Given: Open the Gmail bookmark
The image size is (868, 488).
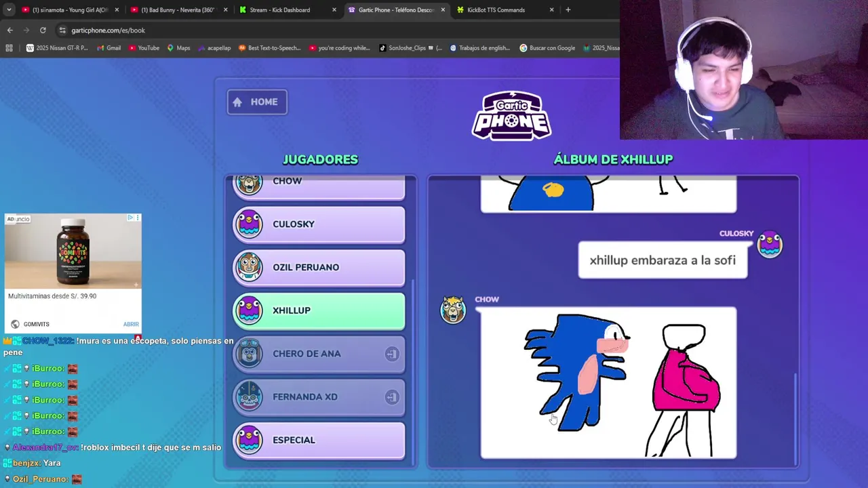Looking at the screenshot, I should click(108, 48).
